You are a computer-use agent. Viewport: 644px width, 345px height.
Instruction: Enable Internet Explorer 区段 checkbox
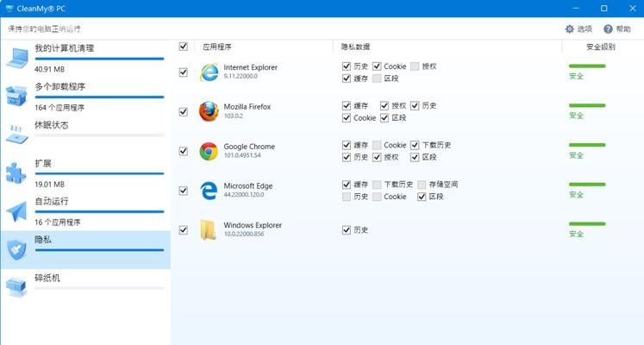[x=377, y=78]
